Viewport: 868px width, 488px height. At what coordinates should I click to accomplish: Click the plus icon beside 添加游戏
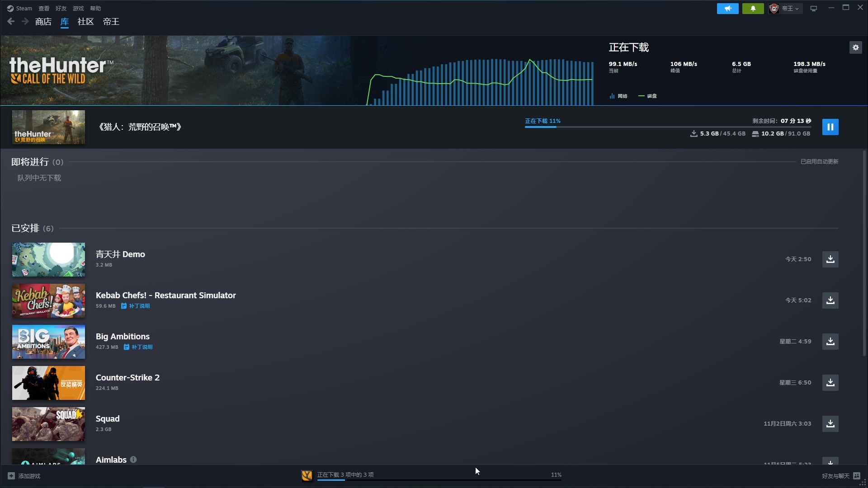pyautogui.click(x=11, y=476)
